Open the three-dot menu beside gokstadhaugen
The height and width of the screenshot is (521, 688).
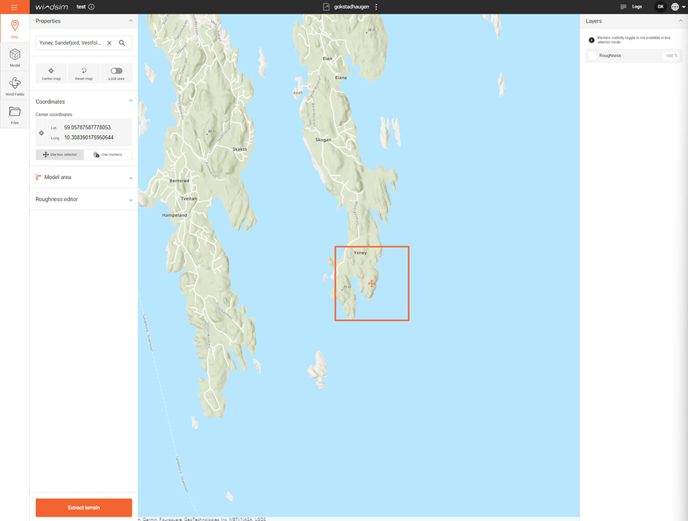point(376,7)
